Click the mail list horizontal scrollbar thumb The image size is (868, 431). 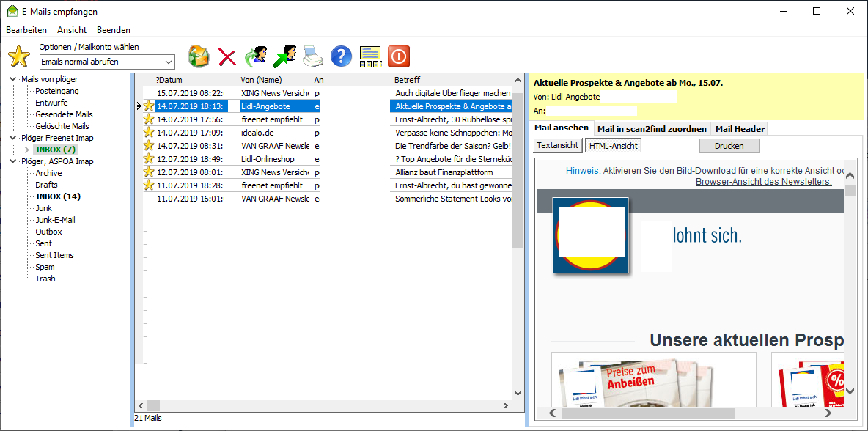pyautogui.click(x=153, y=405)
